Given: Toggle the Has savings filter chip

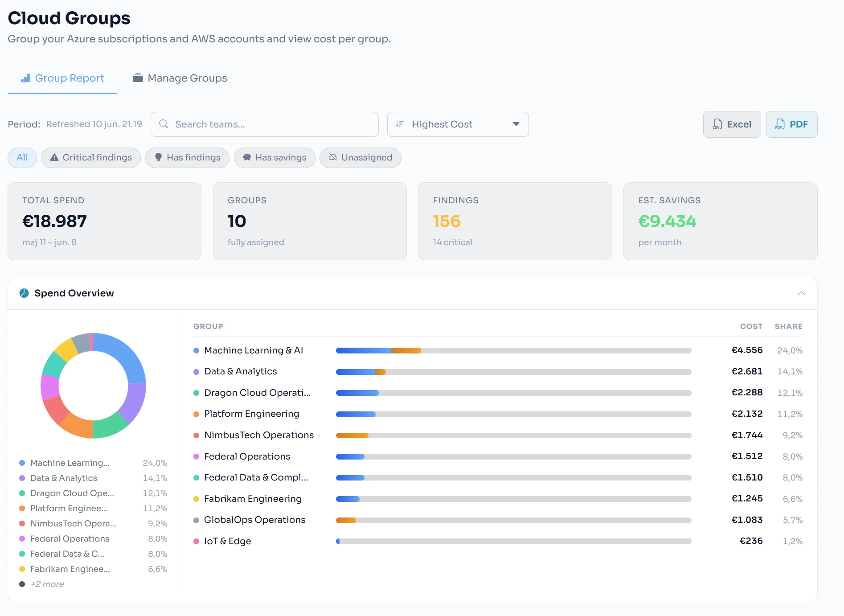Looking at the screenshot, I should pos(275,158).
